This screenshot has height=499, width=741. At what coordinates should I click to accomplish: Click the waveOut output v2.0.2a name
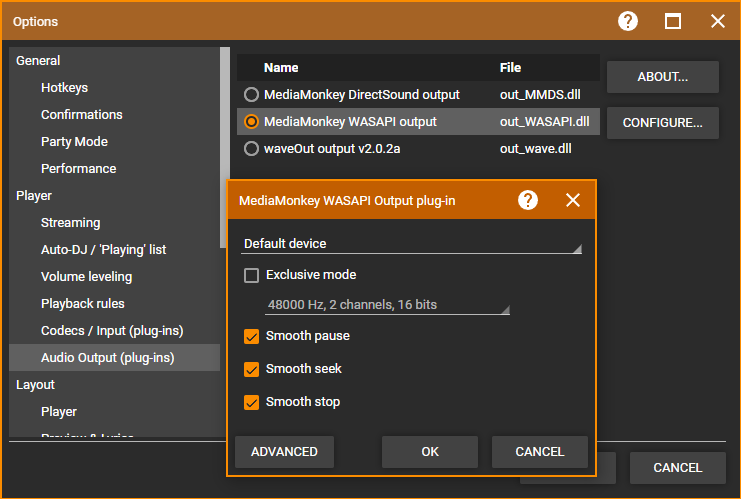click(332, 148)
